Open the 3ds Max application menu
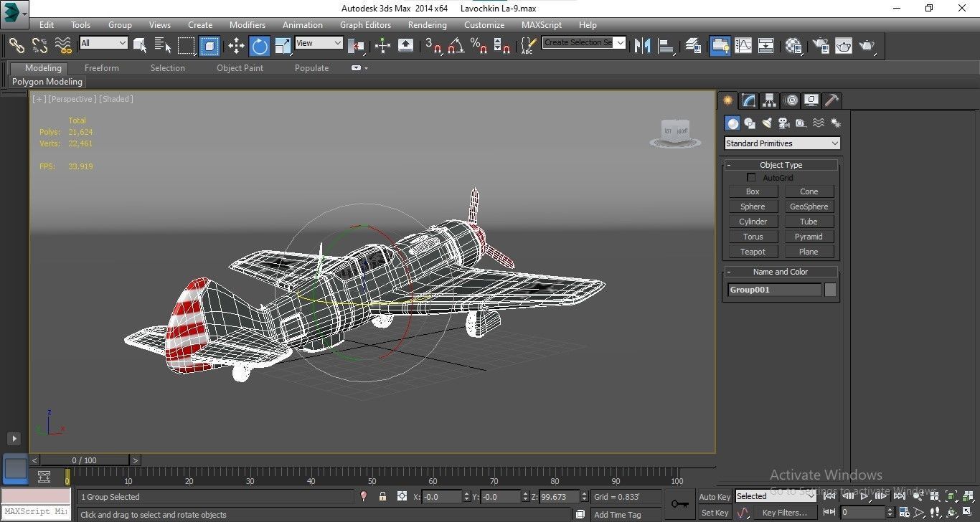The width and height of the screenshot is (980, 522). point(14,13)
